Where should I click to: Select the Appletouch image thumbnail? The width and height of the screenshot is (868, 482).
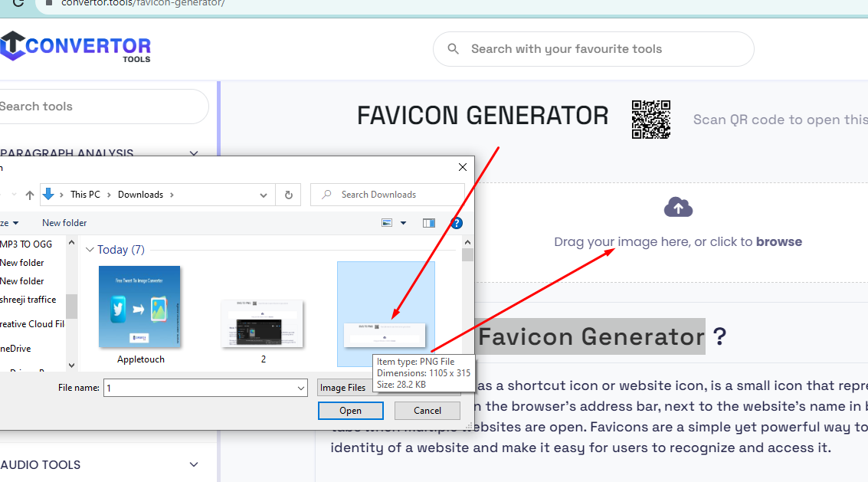[x=140, y=307]
